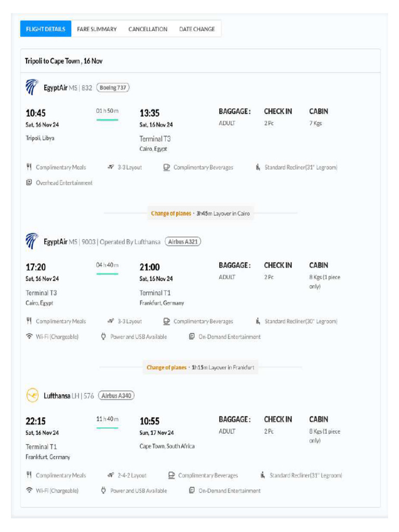Click the Overhead Entertainment icon
Viewport: 399px width, 532px height.
(29, 183)
